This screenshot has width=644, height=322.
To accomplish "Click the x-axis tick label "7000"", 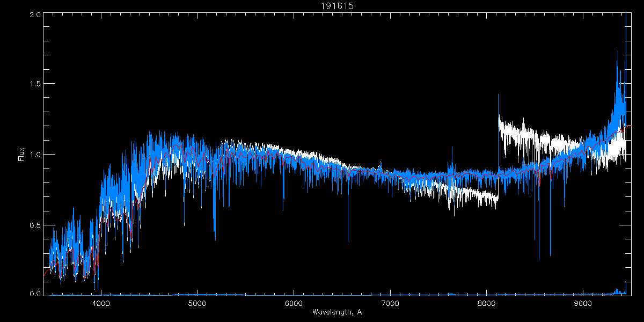I will pyautogui.click(x=390, y=303).
